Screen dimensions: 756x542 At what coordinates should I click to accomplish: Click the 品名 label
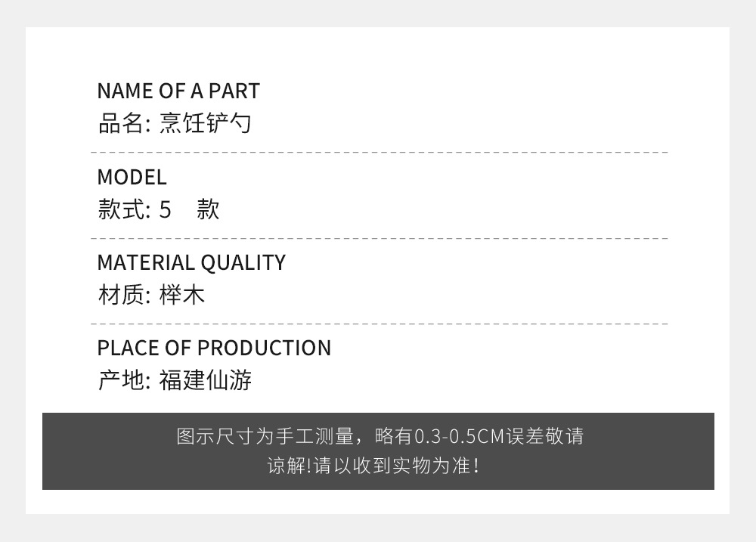click(x=121, y=123)
